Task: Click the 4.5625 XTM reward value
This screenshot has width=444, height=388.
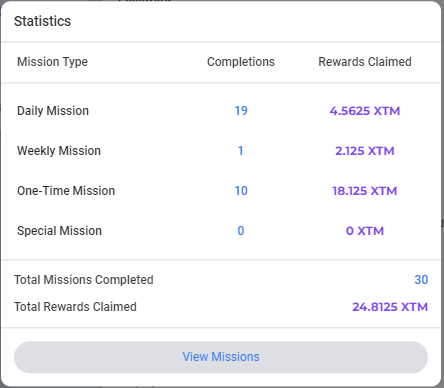Action: pyautogui.click(x=365, y=111)
